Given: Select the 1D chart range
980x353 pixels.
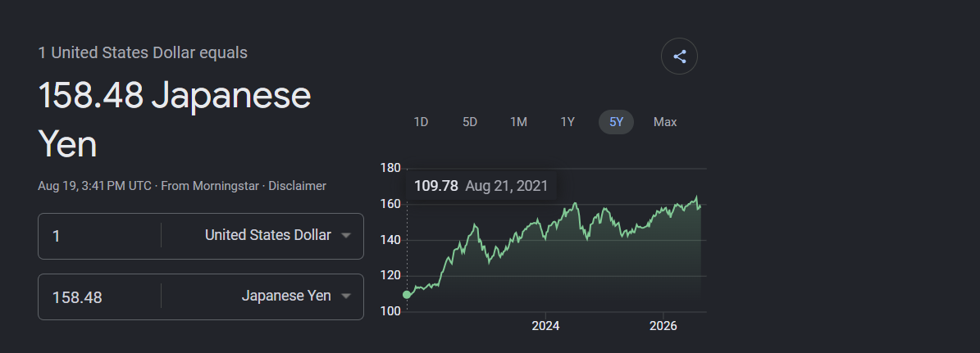Looking at the screenshot, I should (421, 122).
